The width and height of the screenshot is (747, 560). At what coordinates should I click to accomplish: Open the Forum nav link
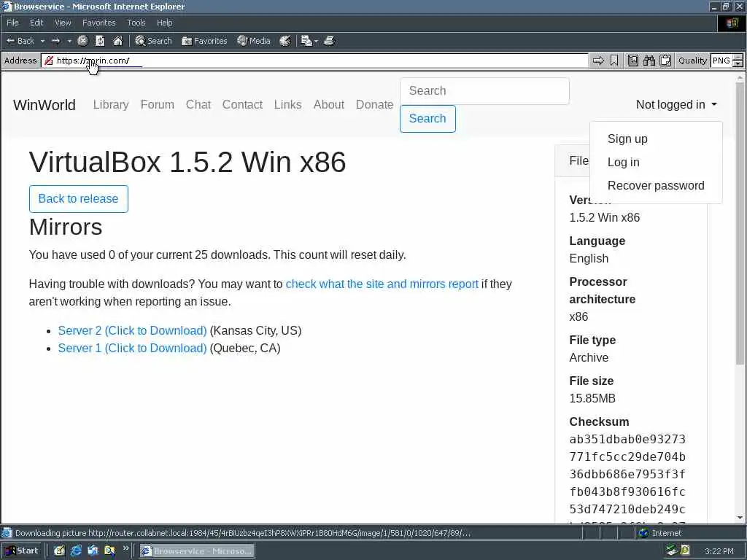click(158, 105)
